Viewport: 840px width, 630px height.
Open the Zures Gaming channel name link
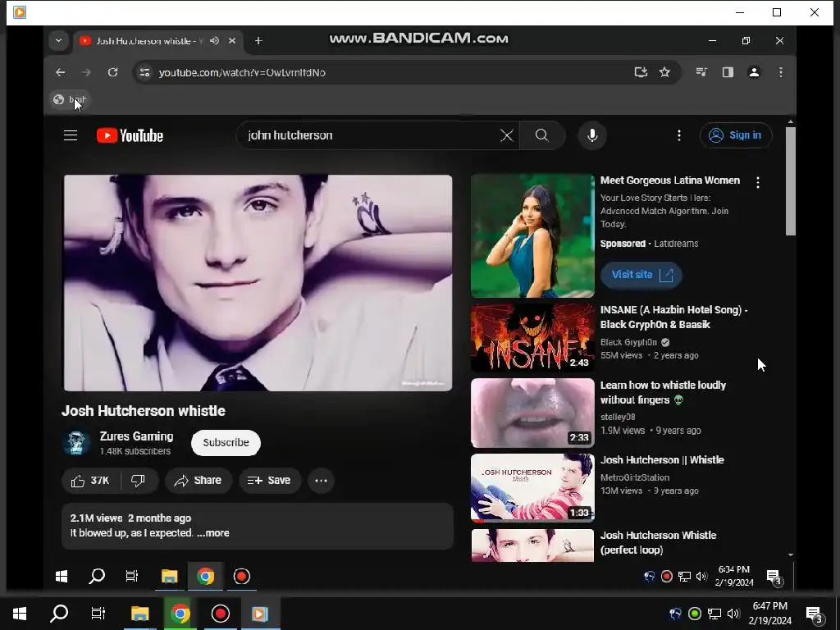tap(136, 436)
